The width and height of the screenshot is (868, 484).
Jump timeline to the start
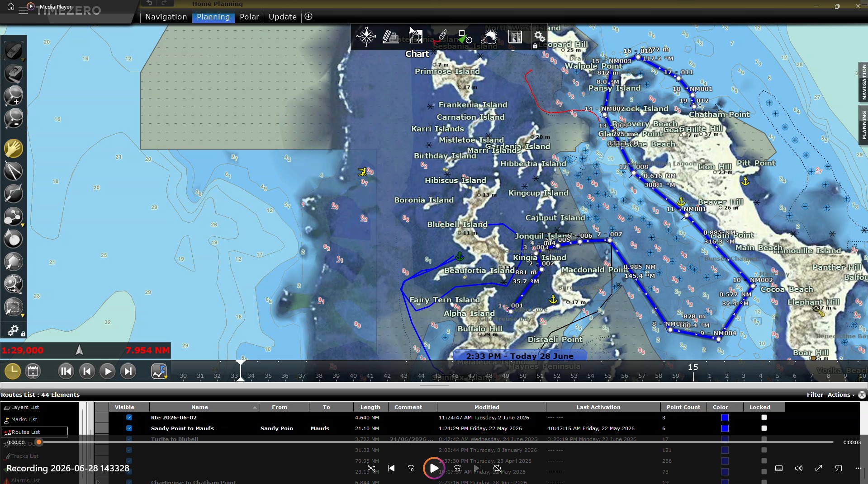coord(66,371)
